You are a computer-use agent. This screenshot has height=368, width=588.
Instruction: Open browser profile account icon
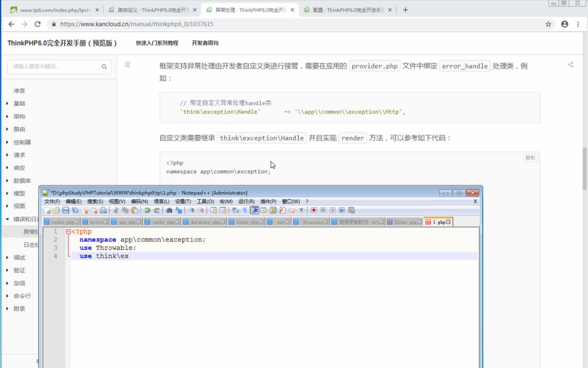pos(565,24)
